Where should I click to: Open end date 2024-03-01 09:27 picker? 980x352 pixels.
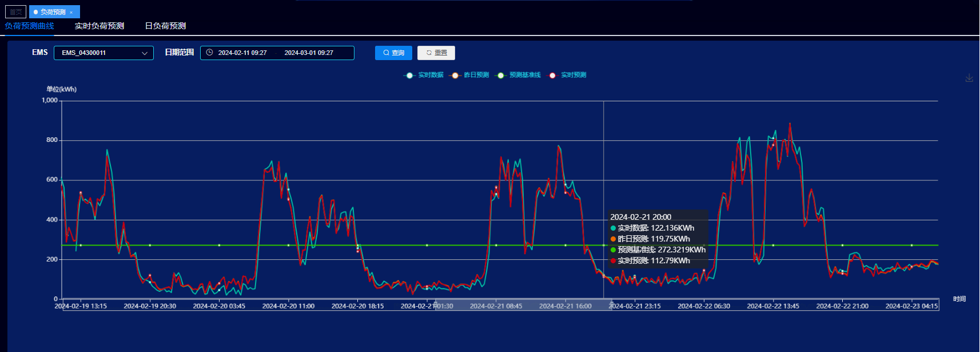309,53
